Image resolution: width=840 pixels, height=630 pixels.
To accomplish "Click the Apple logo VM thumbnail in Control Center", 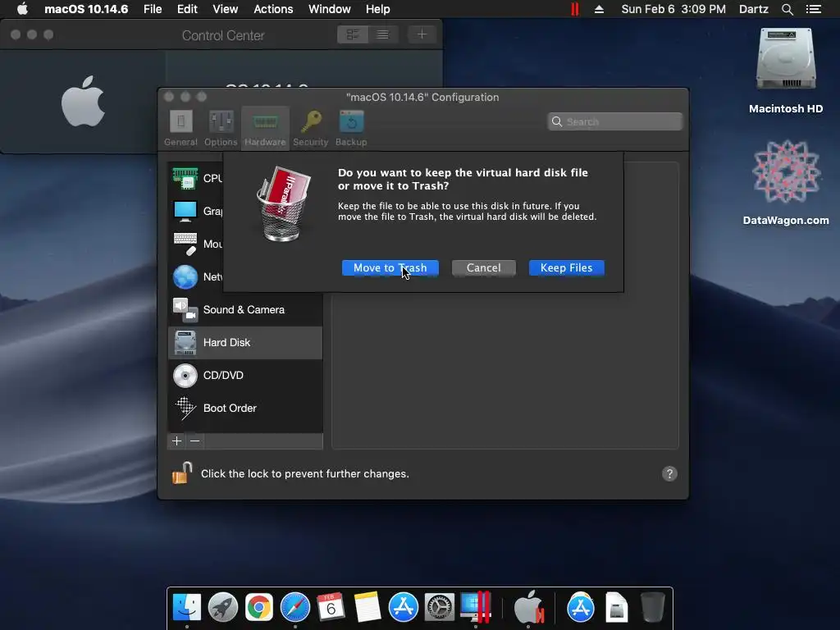I will click(x=83, y=101).
